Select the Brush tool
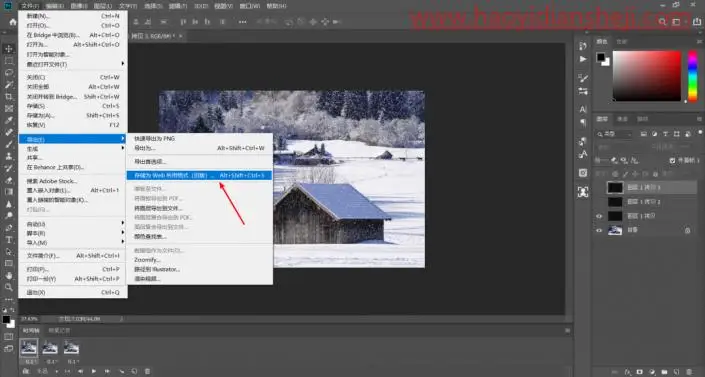Screen dimensions: 705x377 point(9,144)
